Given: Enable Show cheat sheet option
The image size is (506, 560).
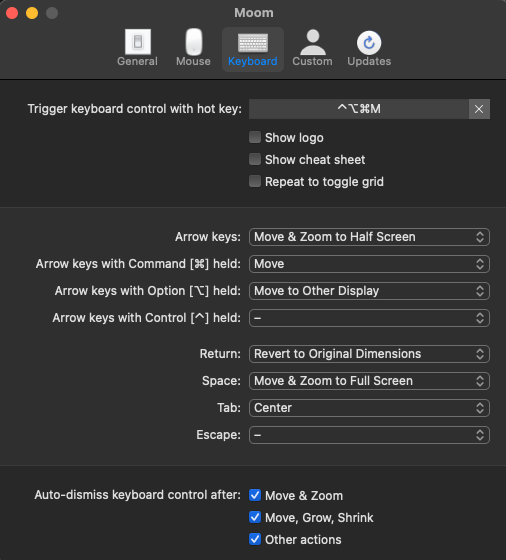Looking at the screenshot, I should (255, 159).
